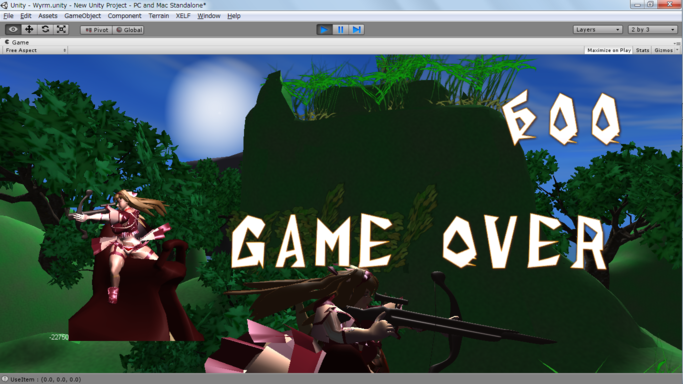
Task: Open the XELF menu
Action: tap(183, 16)
